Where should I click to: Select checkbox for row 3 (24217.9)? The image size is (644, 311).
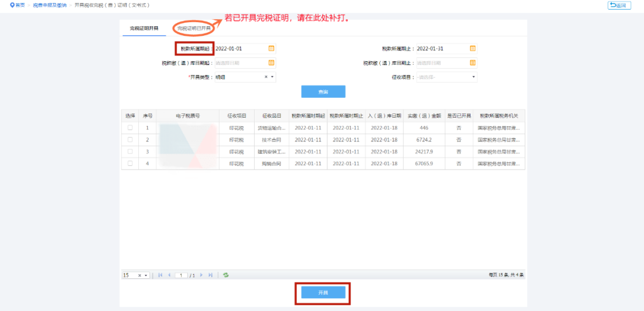click(130, 152)
